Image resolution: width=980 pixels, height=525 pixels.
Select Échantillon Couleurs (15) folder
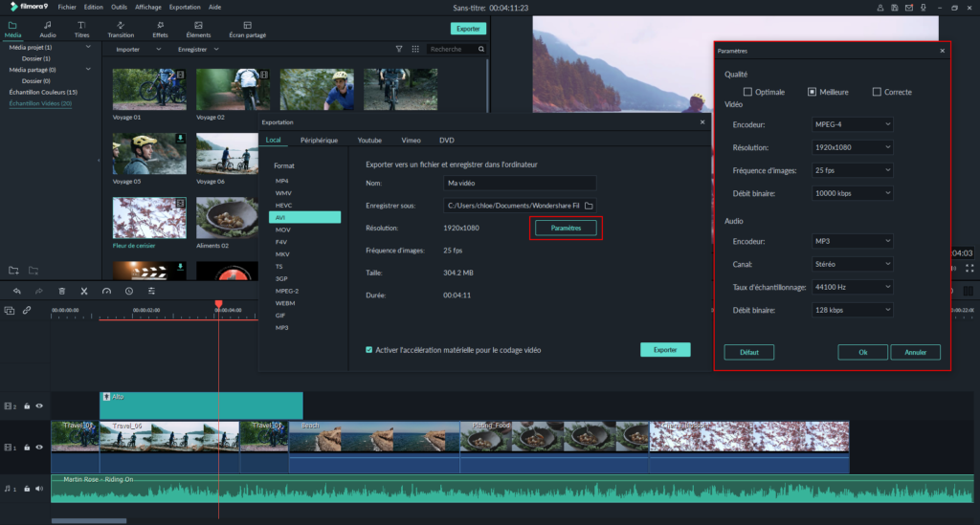click(43, 93)
